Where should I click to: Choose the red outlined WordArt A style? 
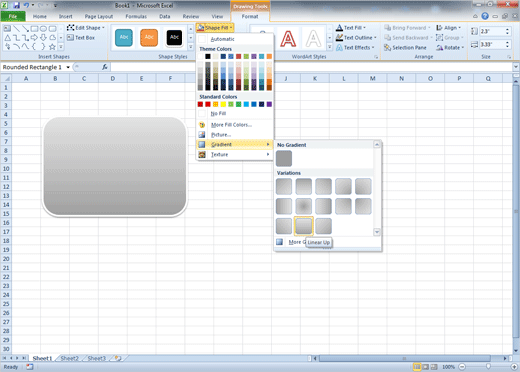pos(288,38)
